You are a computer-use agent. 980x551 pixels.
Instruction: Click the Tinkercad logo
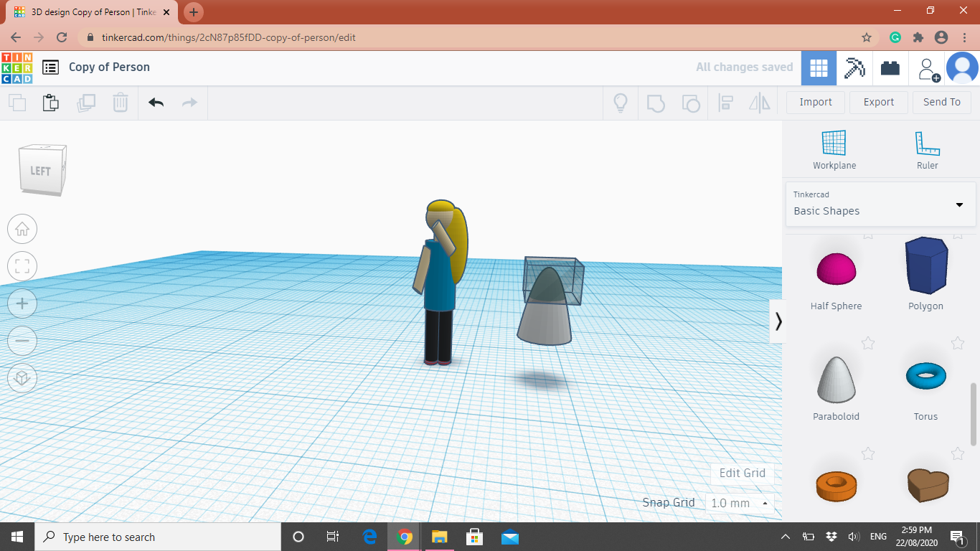point(17,67)
